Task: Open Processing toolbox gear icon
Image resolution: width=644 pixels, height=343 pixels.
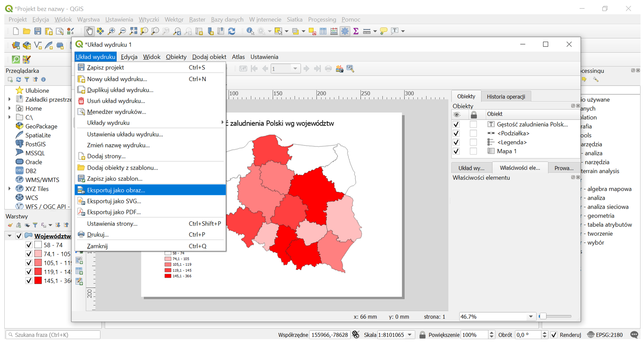Action: [x=345, y=31]
